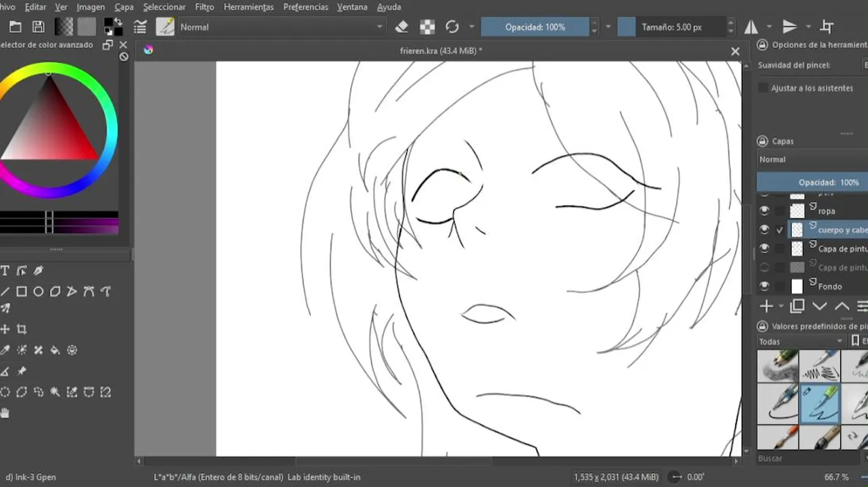Open toolbar blending mode Normal dropdown
This screenshot has height=487, width=868.
(x=282, y=27)
